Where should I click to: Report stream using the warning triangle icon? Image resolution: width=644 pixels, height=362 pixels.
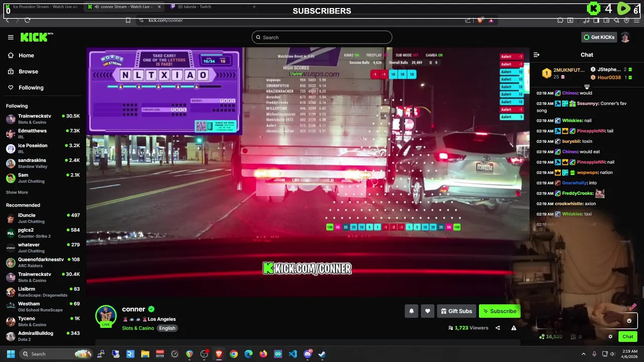click(514, 328)
